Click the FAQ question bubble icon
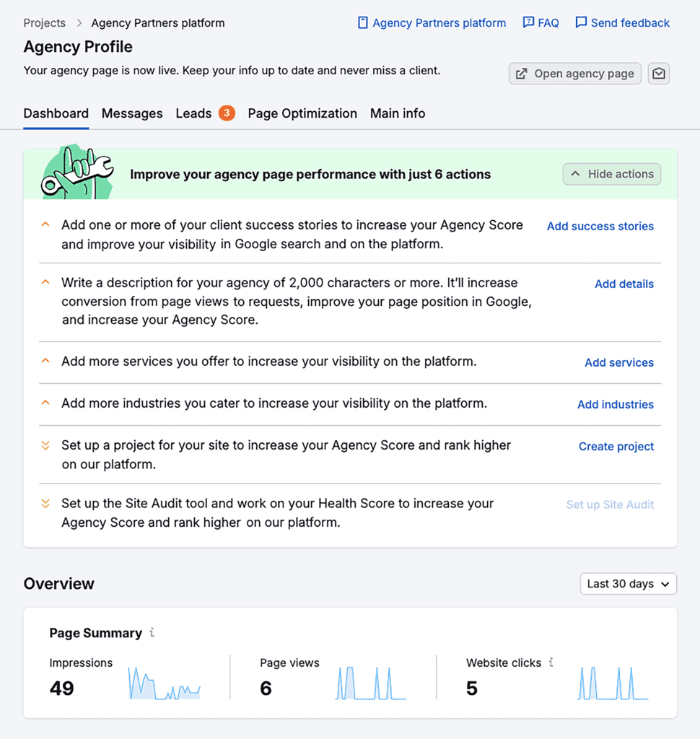 point(529,22)
